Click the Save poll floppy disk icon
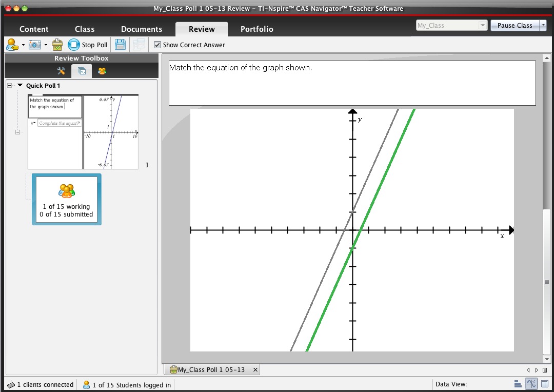 coord(120,45)
